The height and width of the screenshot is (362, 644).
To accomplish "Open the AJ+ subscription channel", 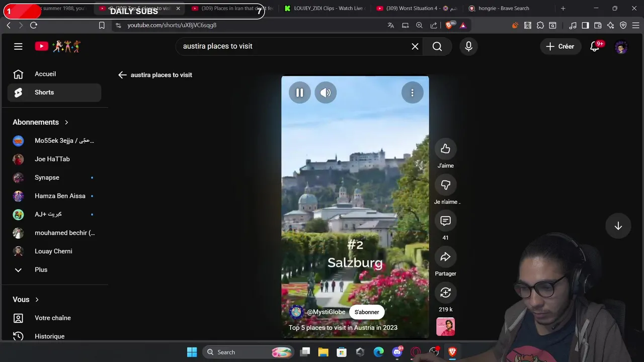I will click(54, 215).
